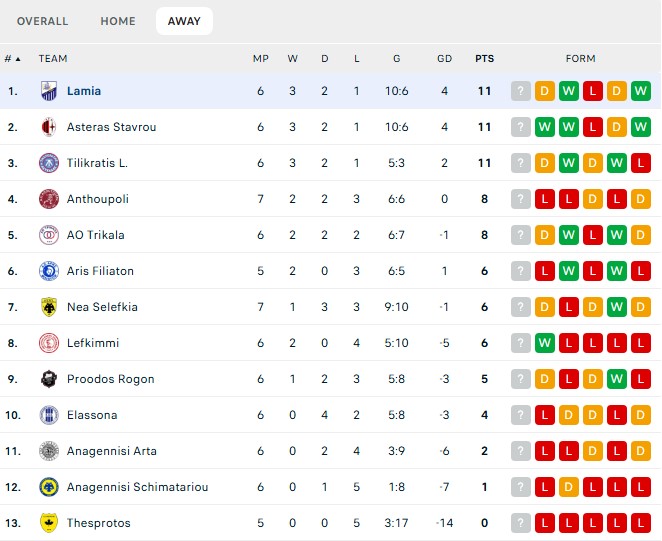Screen dimensions: 662x541
Task: Select the Away standings tab
Action: point(184,21)
